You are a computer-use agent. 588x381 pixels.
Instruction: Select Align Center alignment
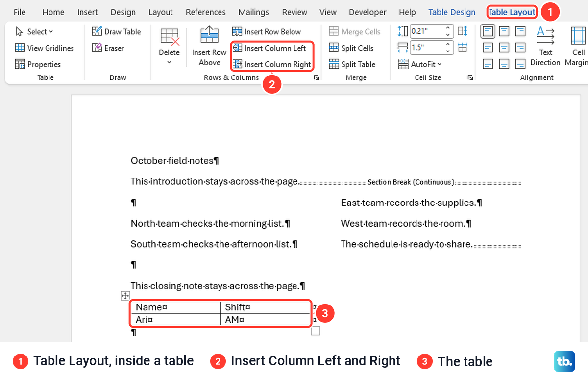pos(504,48)
